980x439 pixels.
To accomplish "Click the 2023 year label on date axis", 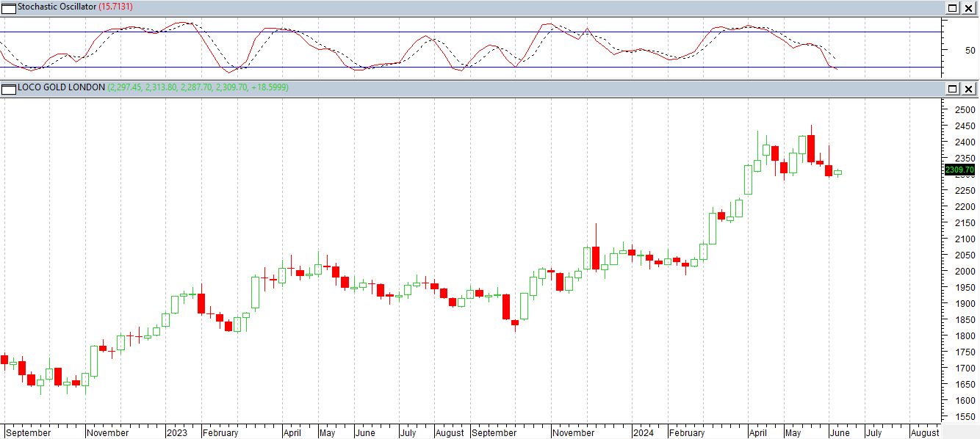I will click(176, 433).
